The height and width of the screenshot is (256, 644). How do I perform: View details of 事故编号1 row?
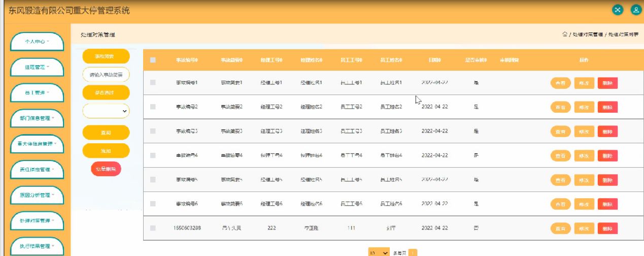561,83
